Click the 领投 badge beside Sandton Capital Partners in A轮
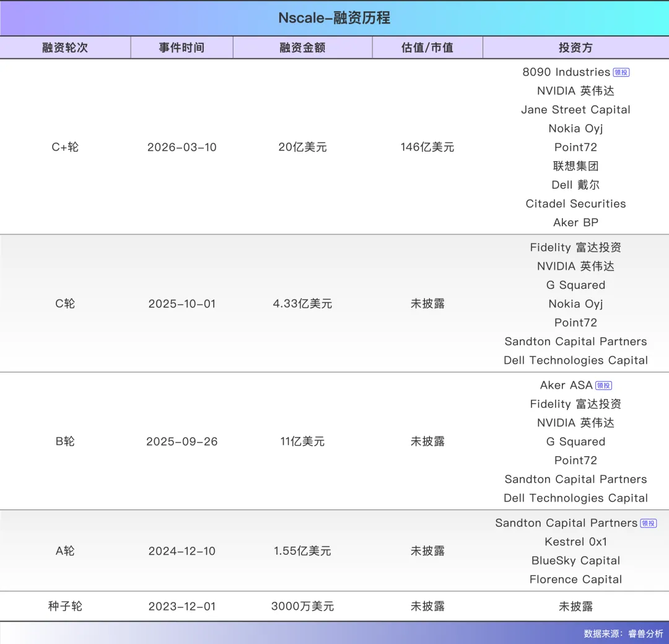 648,523
